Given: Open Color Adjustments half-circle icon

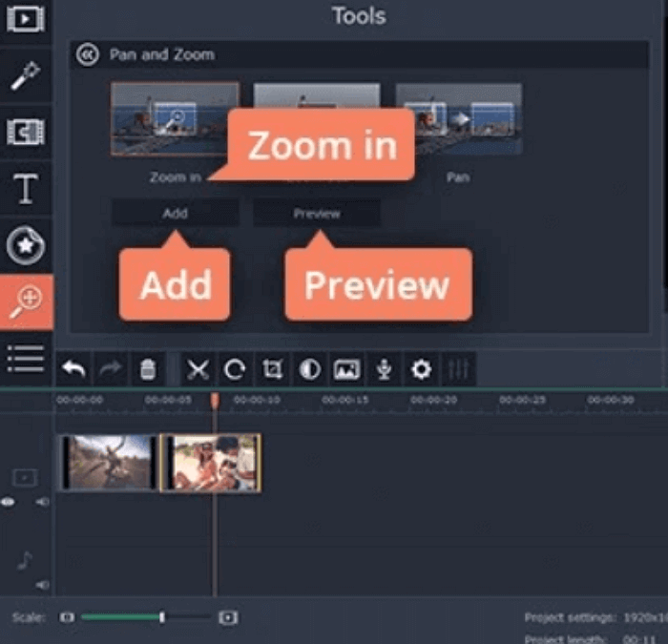Looking at the screenshot, I should click(x=309, y=369).
